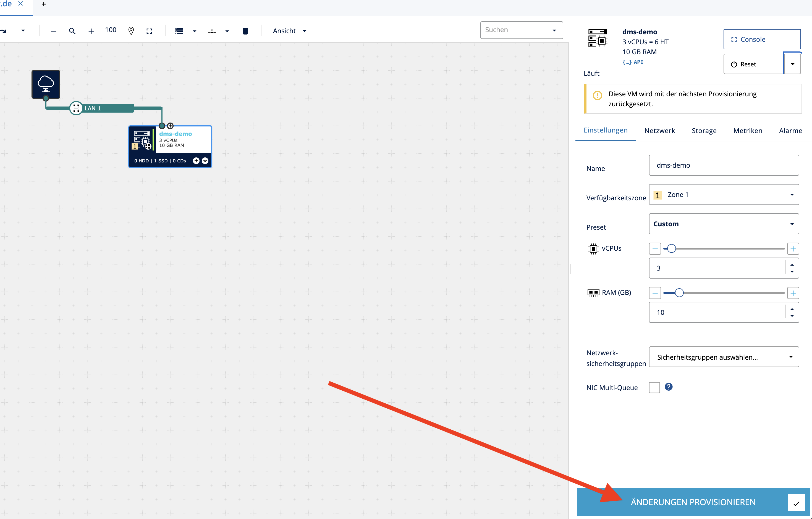Enable the NIC Multi-Queue checkbox
812x519 pixels.
click(x=654, y=387)
